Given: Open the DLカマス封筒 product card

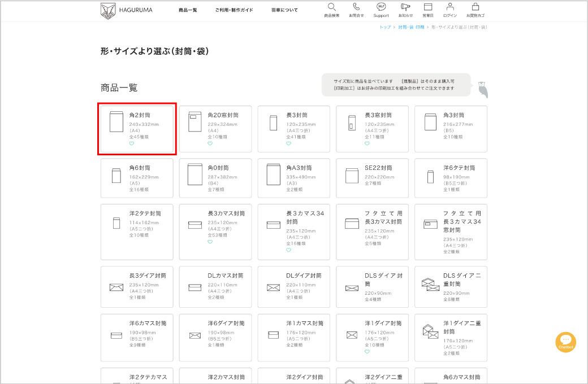Looking at the screenshot, I should click(215, 286).
